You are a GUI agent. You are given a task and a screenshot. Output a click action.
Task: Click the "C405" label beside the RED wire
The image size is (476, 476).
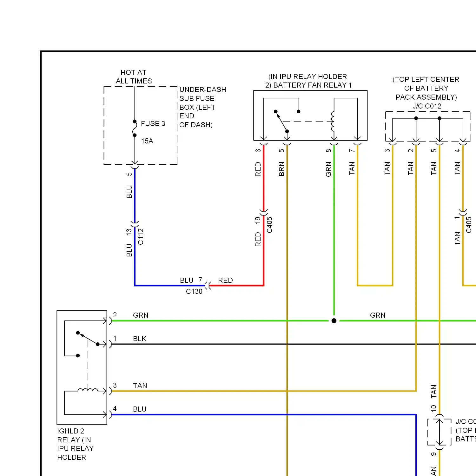[269, 225]
